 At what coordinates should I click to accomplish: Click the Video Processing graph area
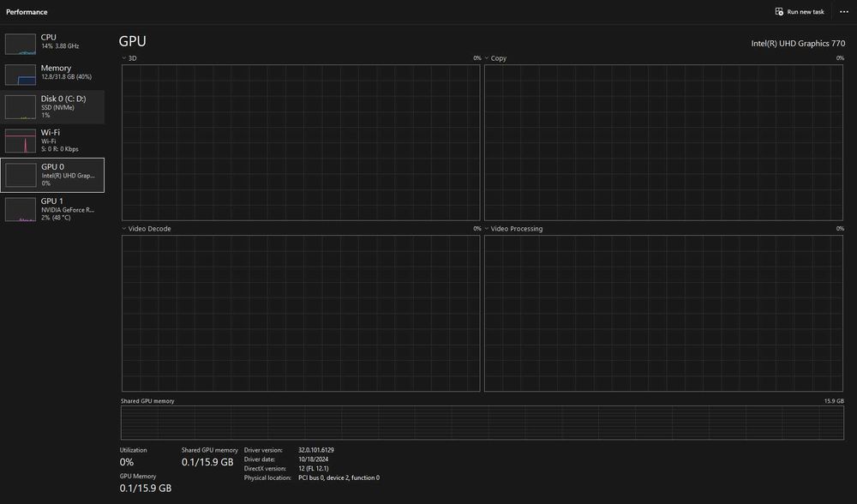coord(663,313)
